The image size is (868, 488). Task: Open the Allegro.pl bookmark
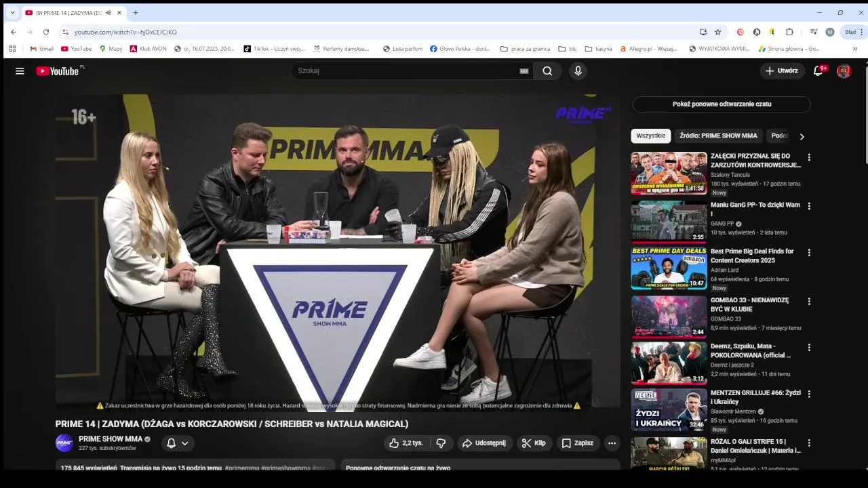[x=648, y=49]
